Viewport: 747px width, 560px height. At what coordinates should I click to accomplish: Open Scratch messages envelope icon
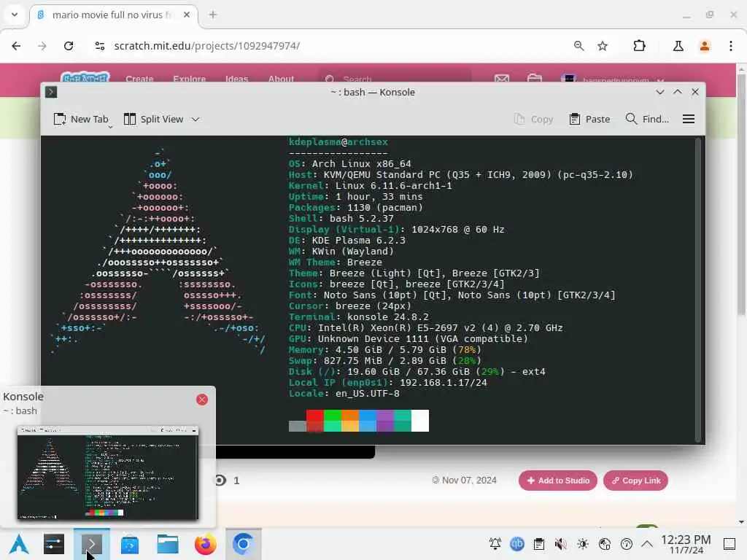(x=502, y=78)
